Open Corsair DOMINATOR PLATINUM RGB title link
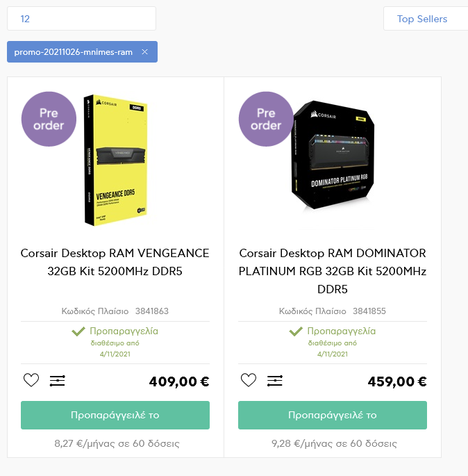The width and height of the screenshot is (468, 476). click(333, 271)
